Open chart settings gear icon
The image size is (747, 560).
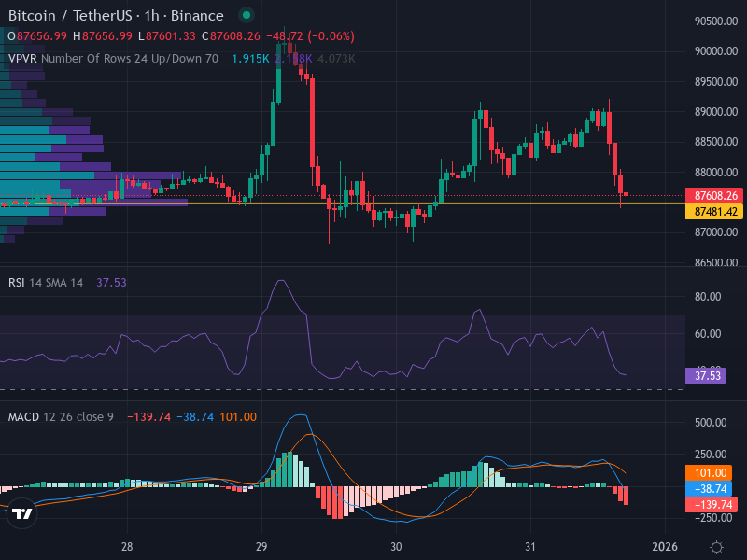click(716, 546)
